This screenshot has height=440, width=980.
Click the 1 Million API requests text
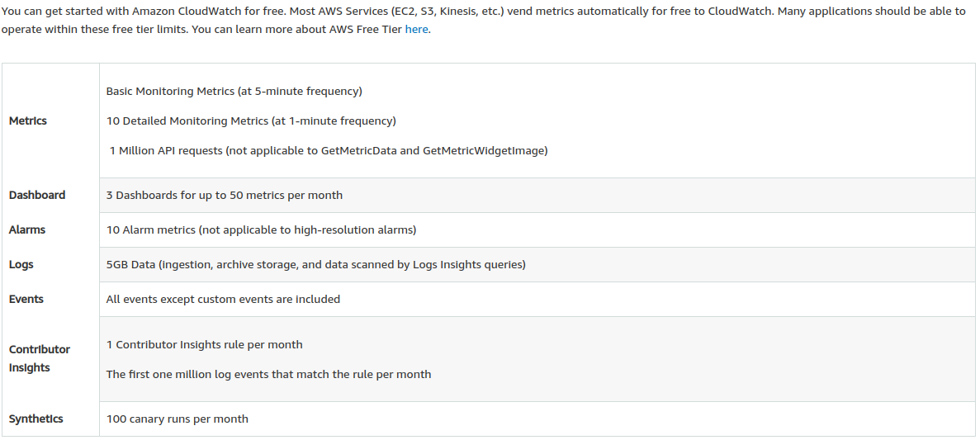pos(329,150)
